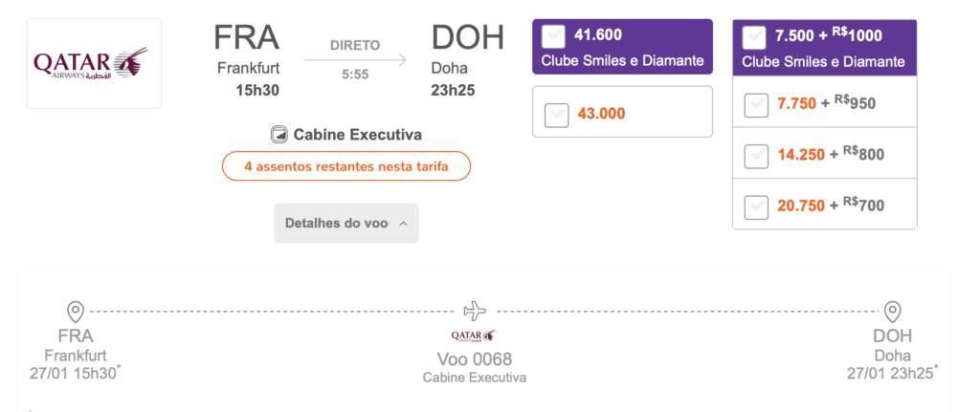Click the DOH arrival location pin
This screenshot has width=980, height=412.
click(x=893, y=311)
